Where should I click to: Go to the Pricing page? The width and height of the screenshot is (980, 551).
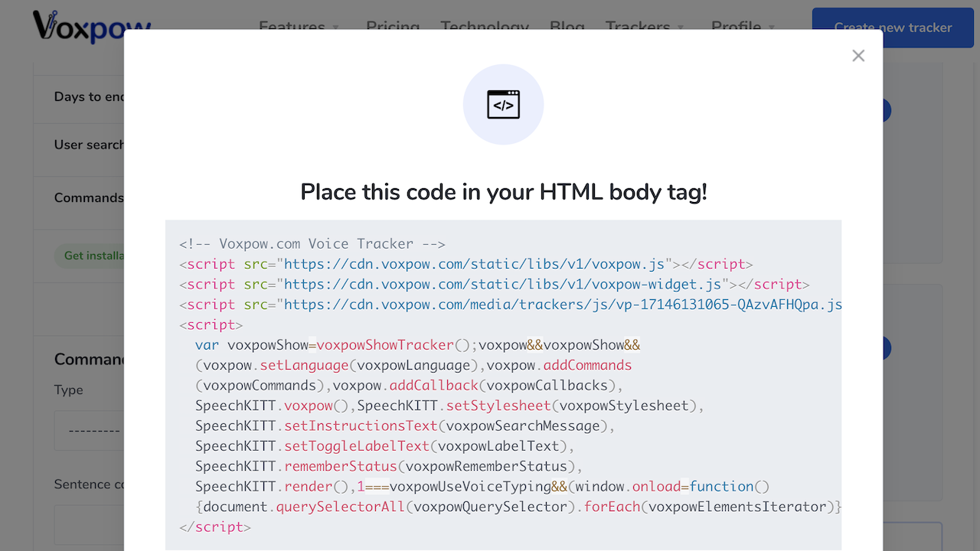[392, 23]
